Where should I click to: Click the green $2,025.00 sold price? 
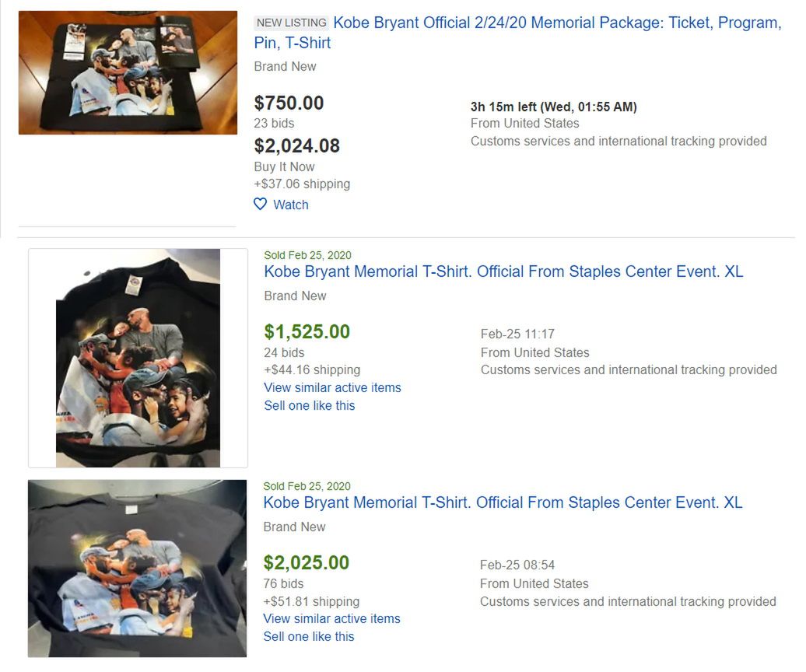coord(306,562)
